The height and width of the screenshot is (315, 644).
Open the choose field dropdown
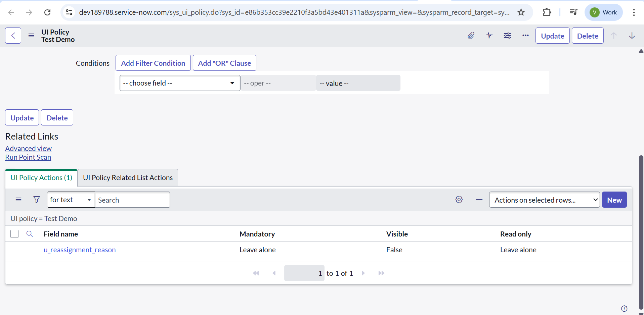pos(180,83)
